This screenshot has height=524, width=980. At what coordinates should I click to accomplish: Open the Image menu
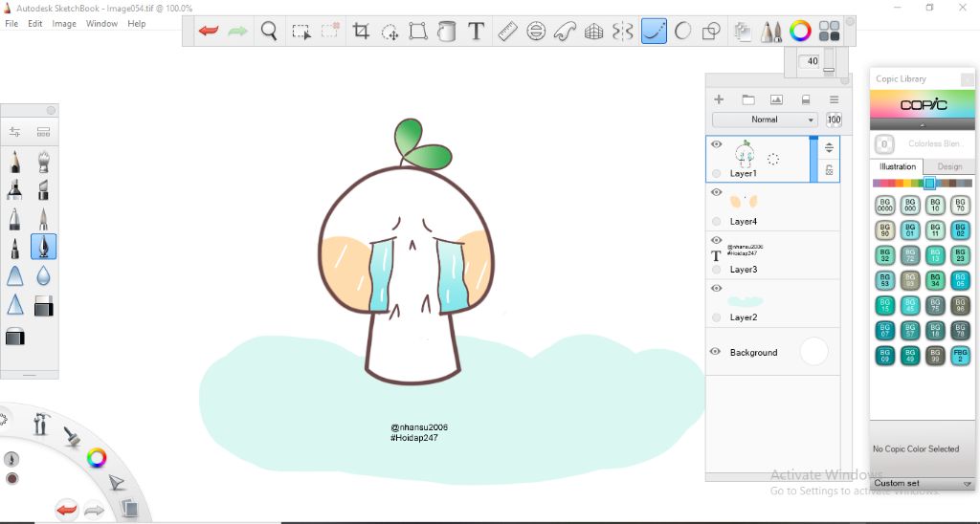click(x=64, y=23)
